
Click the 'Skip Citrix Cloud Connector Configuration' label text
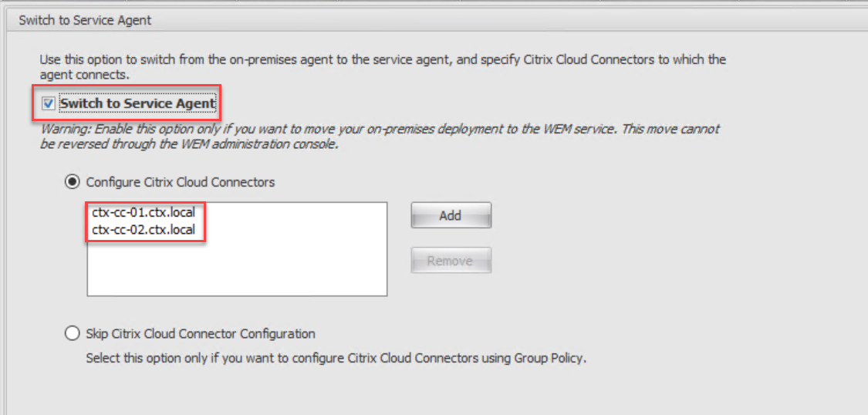coord(201,334)
